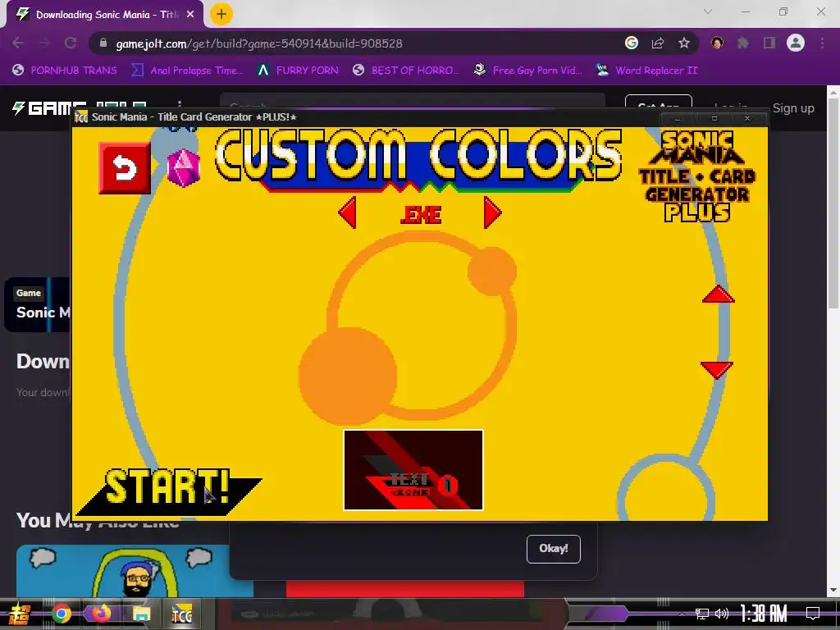Viewport: 840px width, 630px height.
Task: Click Google icon in address bar
Action: (x=632, y=43)
